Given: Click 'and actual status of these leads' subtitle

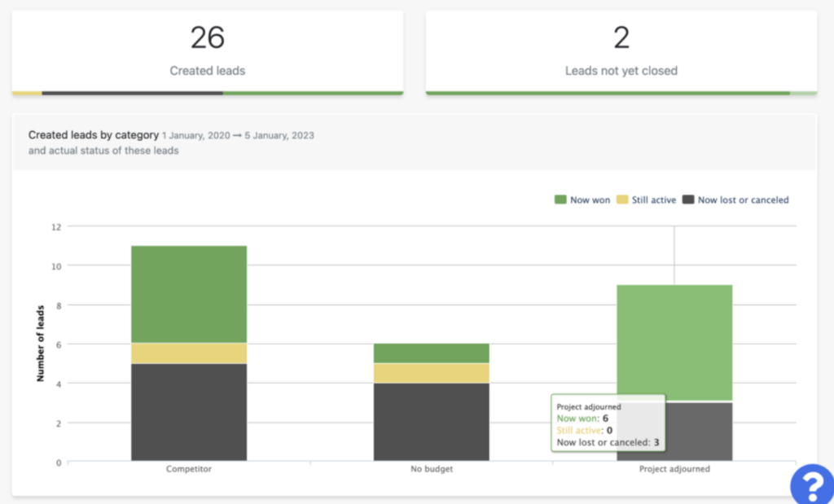Looking at the screenshot, I should click(103, 151).
